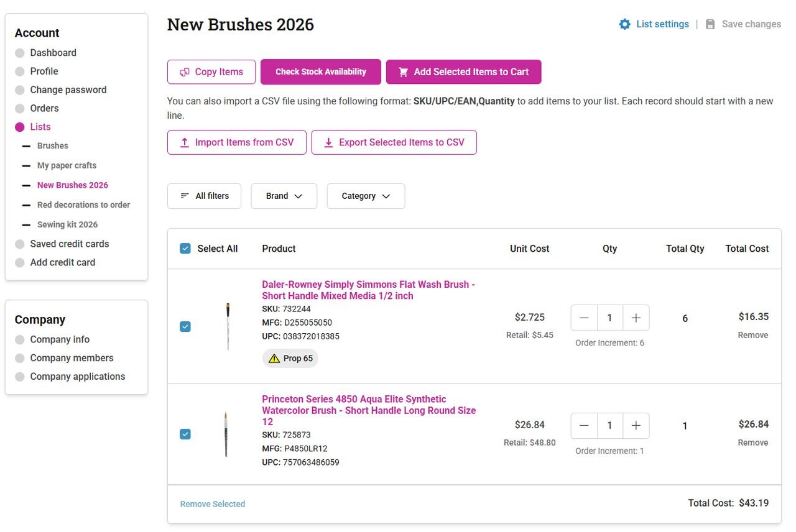Screen dimensions: 796x532
Task: Click quantity field for Princeton brush
Action: pyautogui.click(x=609, y=426)
